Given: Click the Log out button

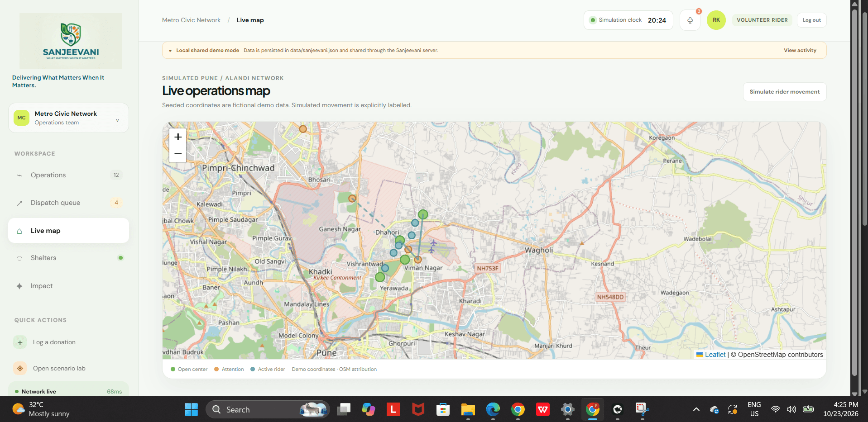Looking at the screenshot, I should tap(811, 20).
